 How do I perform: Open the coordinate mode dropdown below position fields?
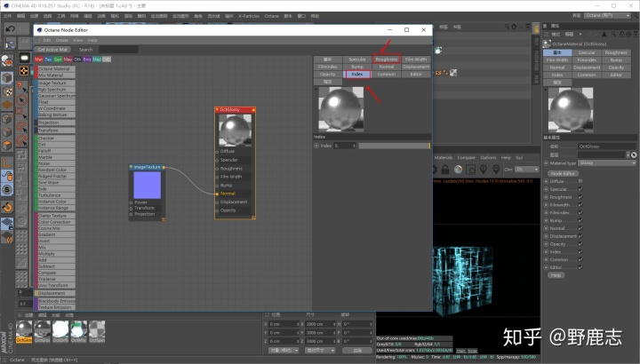284,350
